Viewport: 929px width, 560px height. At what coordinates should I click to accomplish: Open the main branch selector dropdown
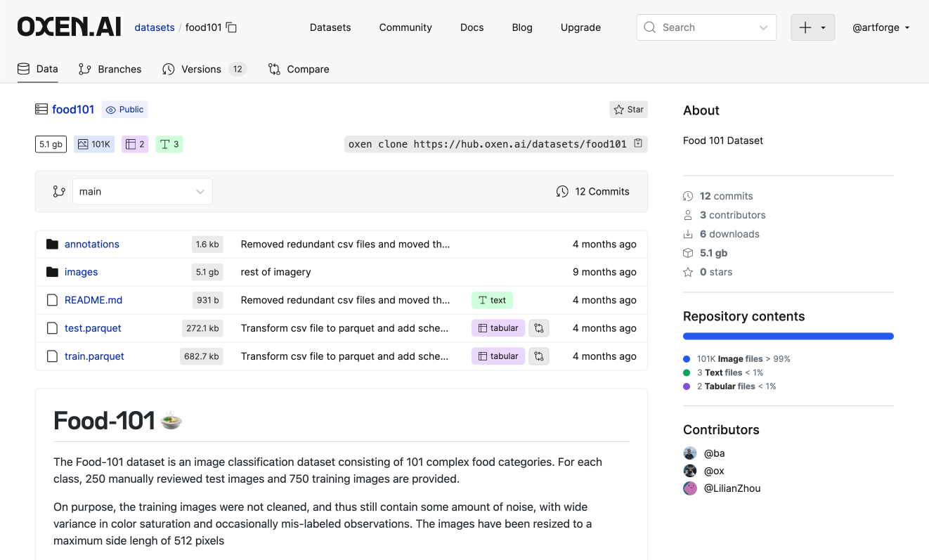click(x=142, y=191)
